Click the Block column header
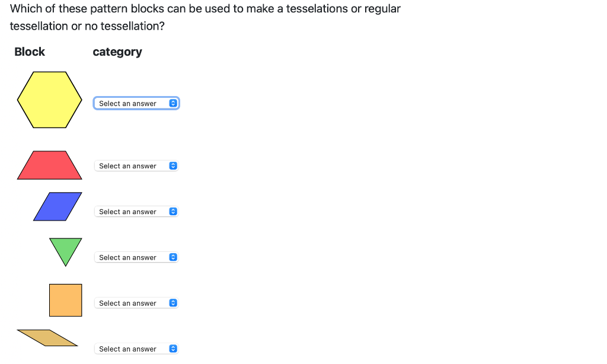This screenshot has height=364, width=607. point(30,52)
